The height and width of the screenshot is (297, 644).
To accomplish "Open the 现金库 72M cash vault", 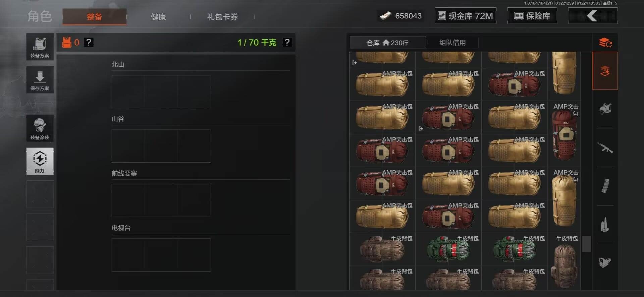I will [x=466, y=16].
